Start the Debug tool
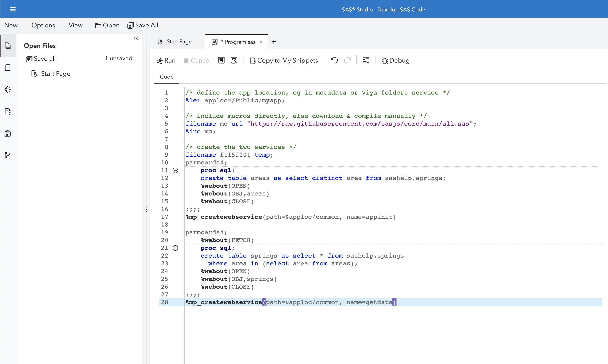 (395, 61)
